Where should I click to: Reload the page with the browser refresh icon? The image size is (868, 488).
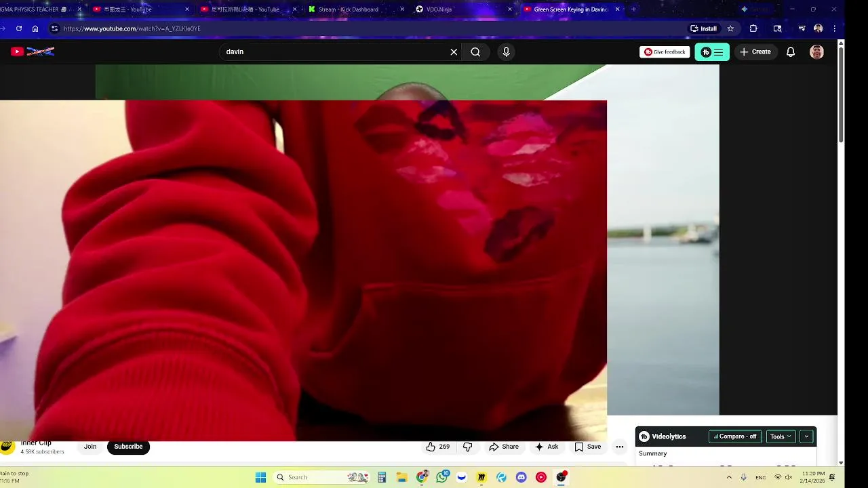[x=19, y=28]
